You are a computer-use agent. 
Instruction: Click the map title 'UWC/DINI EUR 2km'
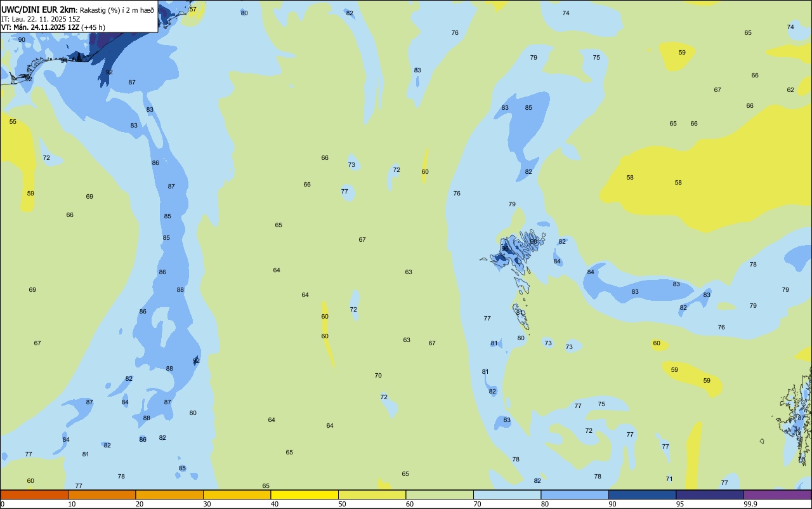point(39,10)
